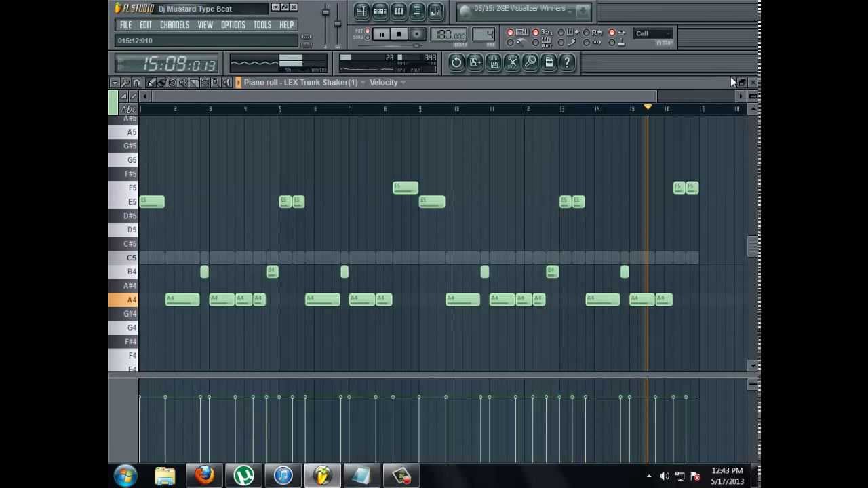Expand the news panel dropdown arrow
868x488 pixels.
pyautogui.click(x=569, y=12)
